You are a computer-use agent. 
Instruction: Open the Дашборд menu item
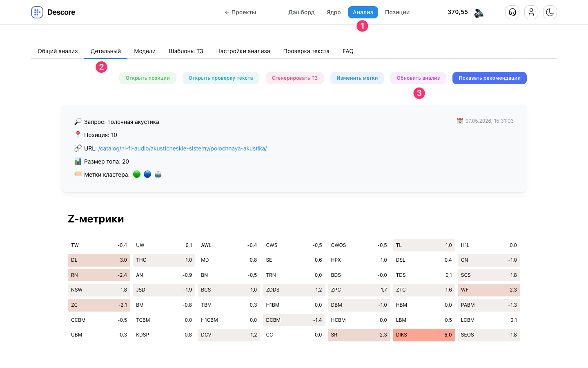(301, 12)
